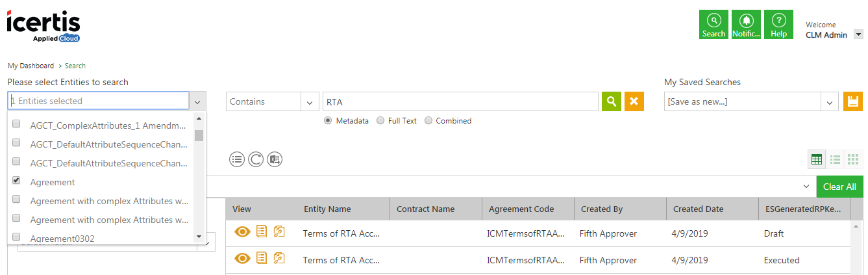Switch to the grid table view icon
The width and height of the screenshot is (868, 275).
coord(817,159)
